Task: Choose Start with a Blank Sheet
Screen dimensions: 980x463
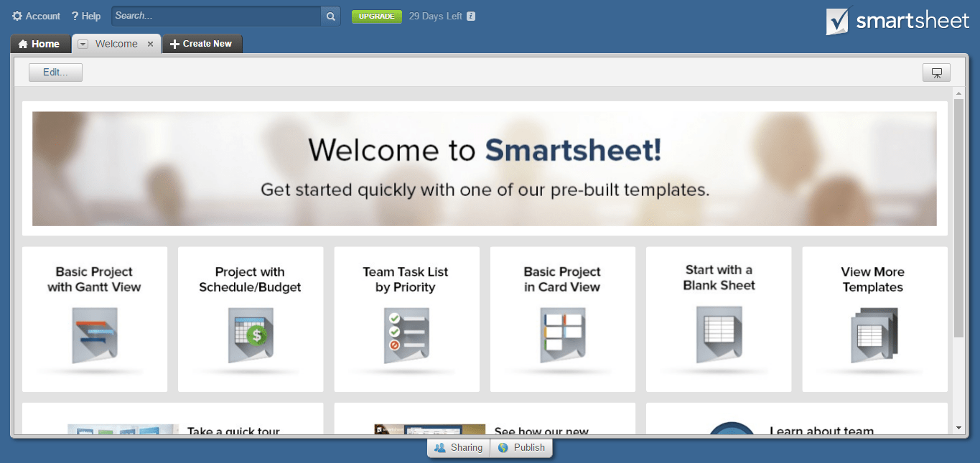Action: [719, 319]
